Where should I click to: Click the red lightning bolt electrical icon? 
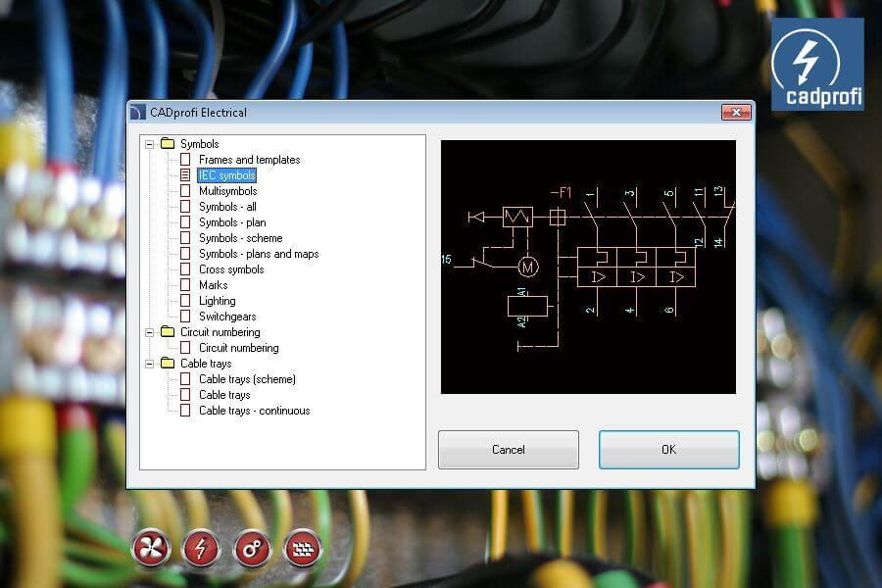202,548
